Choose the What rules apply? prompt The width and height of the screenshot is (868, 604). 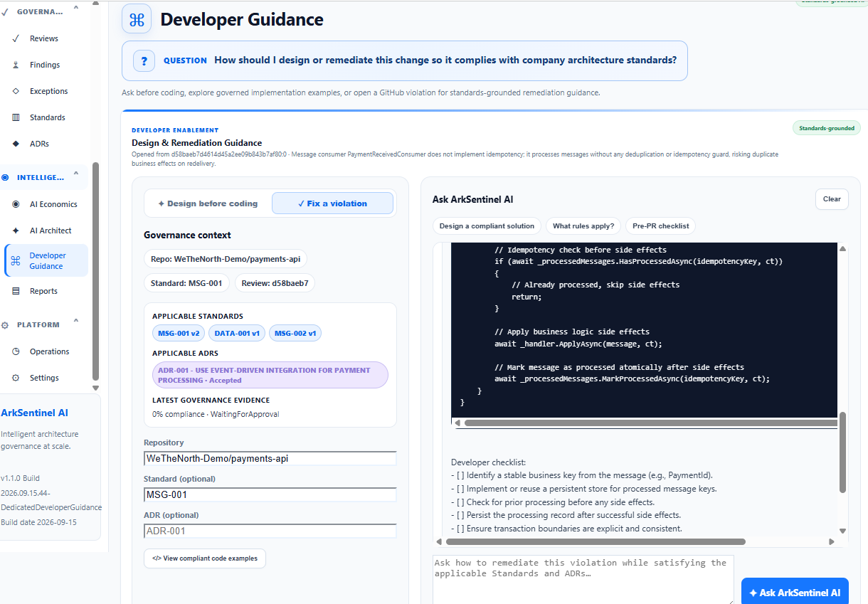[x=583, y=226]
